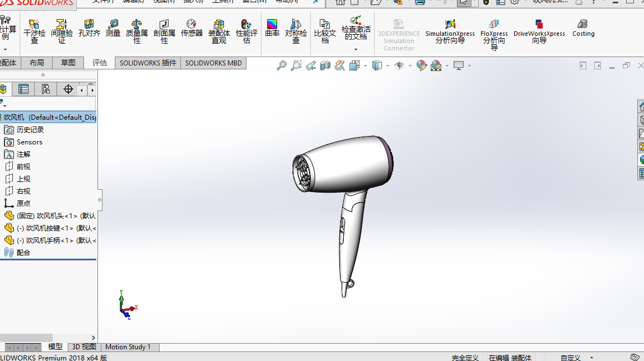Image resolution: width=644 pixels, height=361 pixels.
Task: Open the 对称检查 symmetry check
Action: point(296,31)
